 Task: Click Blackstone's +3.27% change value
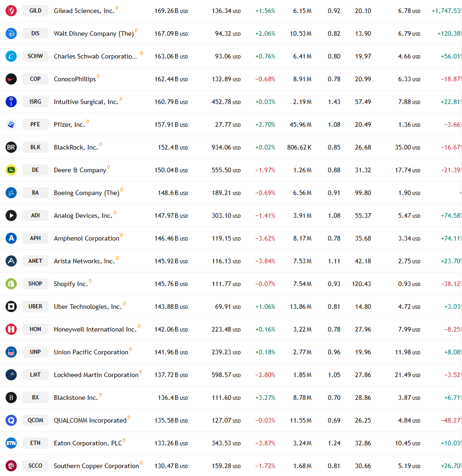pyautogui.click(x=265, y=398)
